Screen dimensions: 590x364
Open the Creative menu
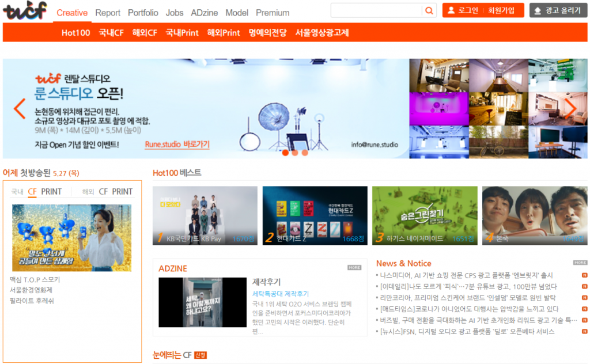(72, 13)
